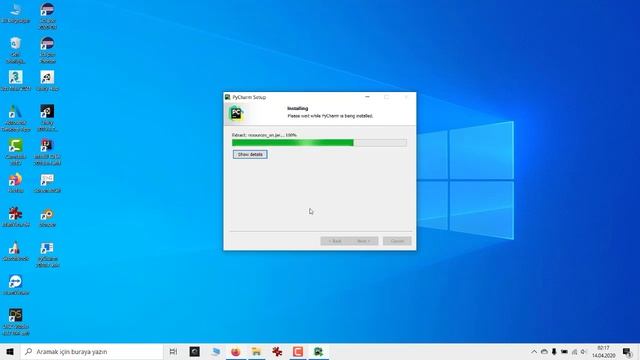Click the microphone icon in the system tray
This screenshot has width=640, height=360.
(554, 351)
